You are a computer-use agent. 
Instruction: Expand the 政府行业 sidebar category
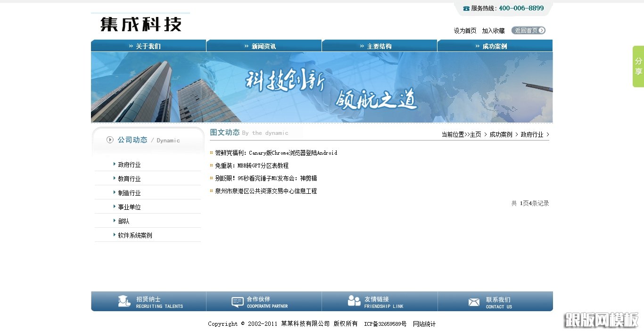tap(130, 165)
